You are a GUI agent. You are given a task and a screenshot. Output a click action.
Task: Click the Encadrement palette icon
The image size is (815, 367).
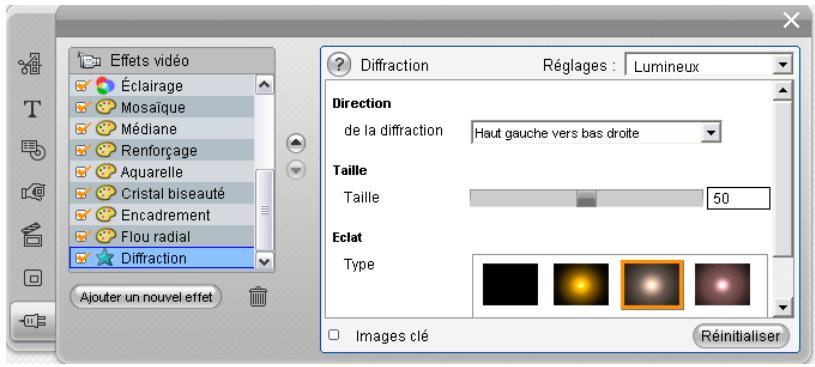[x=106, y=215]
